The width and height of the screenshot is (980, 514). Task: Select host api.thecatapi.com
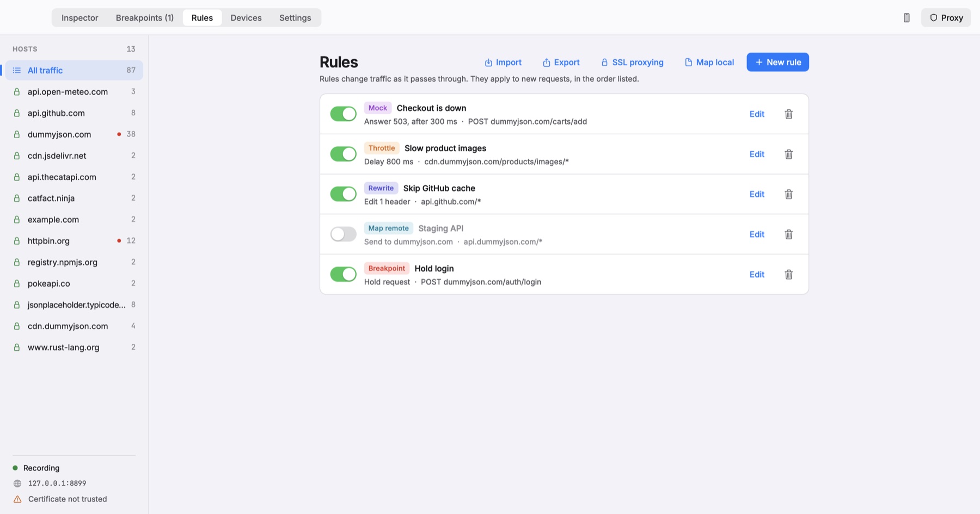tap(74, 177)
